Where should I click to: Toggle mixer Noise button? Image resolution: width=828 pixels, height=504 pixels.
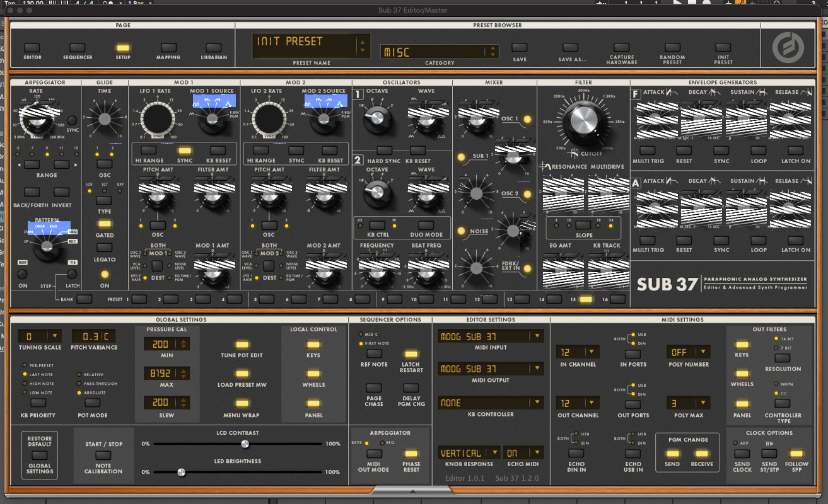[462, 231]
